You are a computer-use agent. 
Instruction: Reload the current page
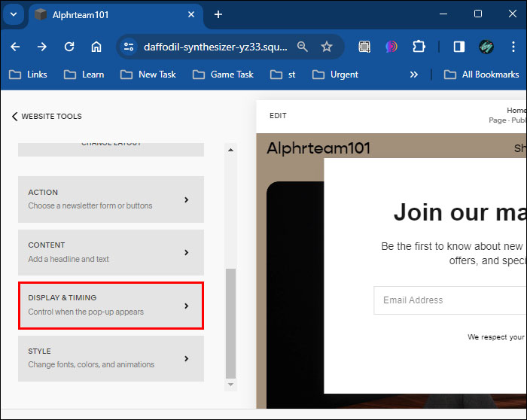coord(69,47)
